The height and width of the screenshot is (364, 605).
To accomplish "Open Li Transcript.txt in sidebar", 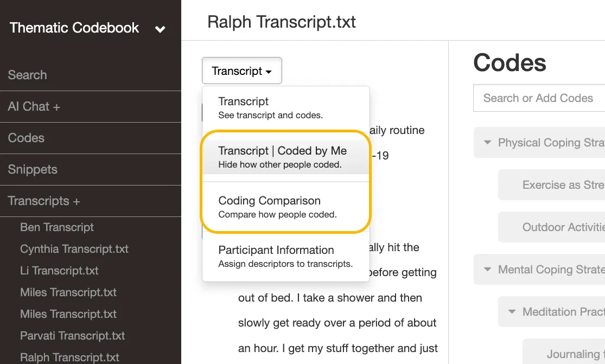I will (x=59, y=270).
